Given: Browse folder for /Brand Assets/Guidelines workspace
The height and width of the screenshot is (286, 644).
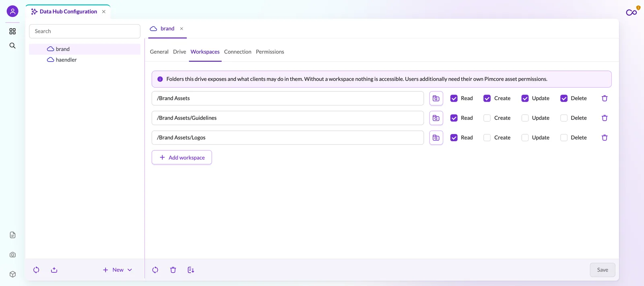Looking at the screenshot, I should coord(436,118).
